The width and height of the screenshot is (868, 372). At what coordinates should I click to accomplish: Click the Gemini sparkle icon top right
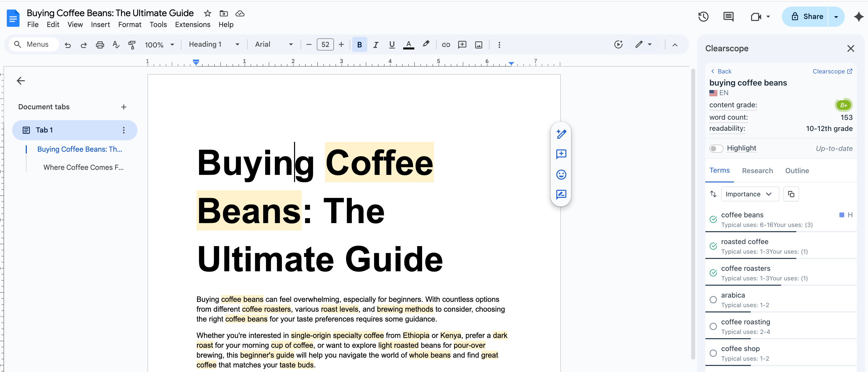pos(858,16)
